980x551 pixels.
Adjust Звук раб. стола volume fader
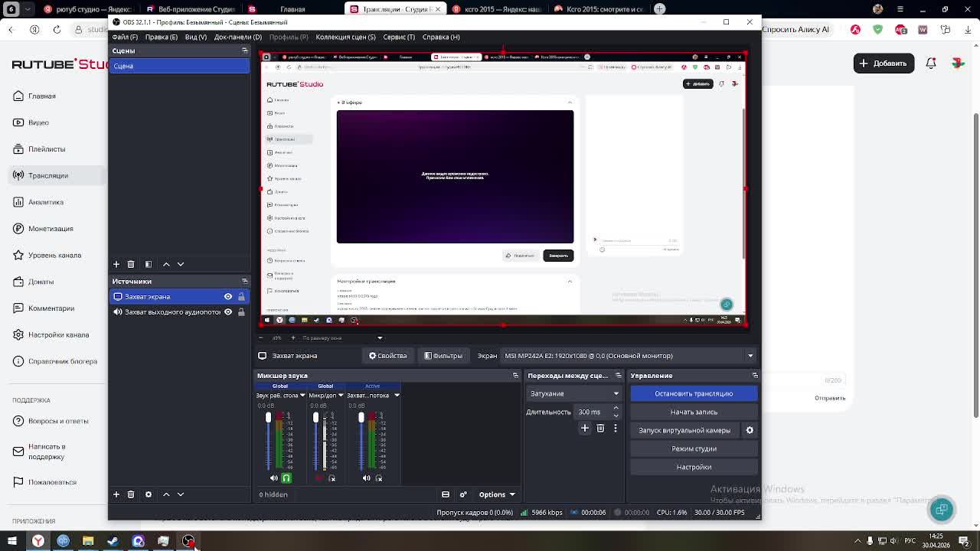[268, 418]
